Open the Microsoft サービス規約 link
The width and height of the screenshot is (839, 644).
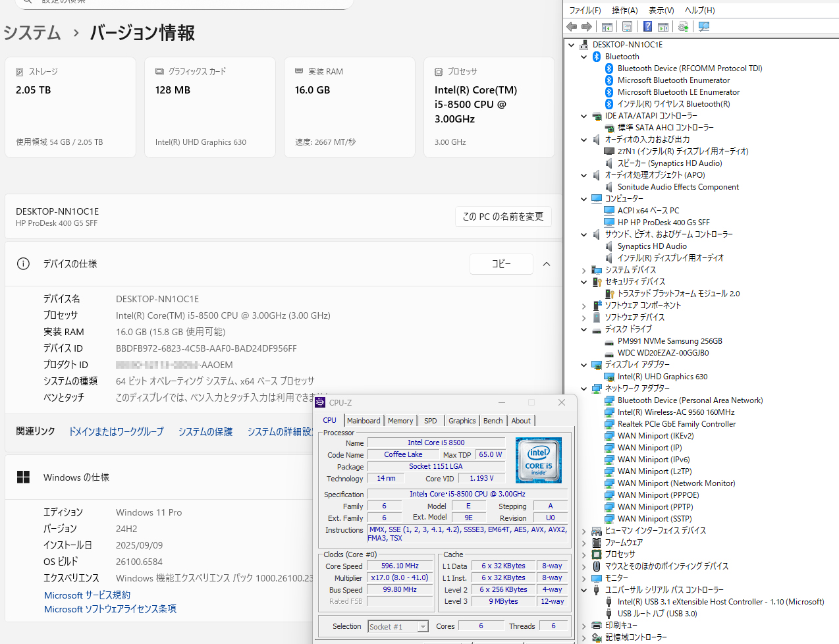(87, 595)
